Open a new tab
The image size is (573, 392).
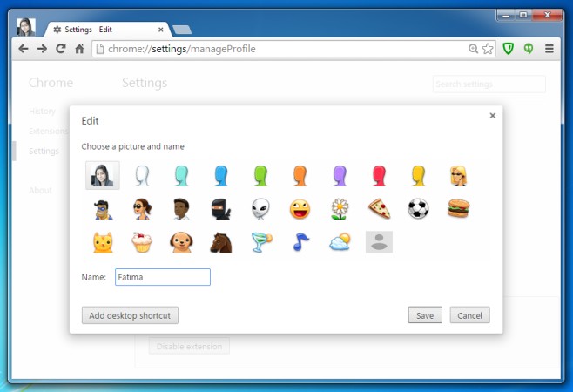pos(182,30)
